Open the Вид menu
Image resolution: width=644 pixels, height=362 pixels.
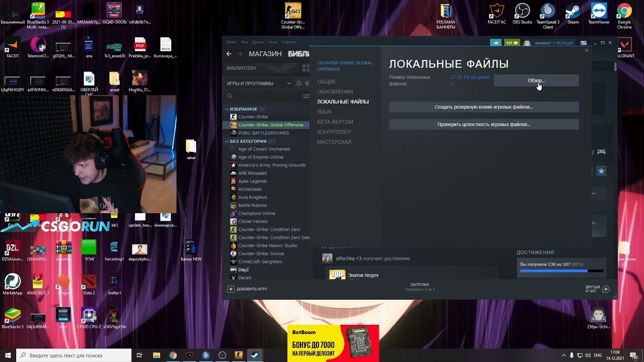tap(245, 42)
